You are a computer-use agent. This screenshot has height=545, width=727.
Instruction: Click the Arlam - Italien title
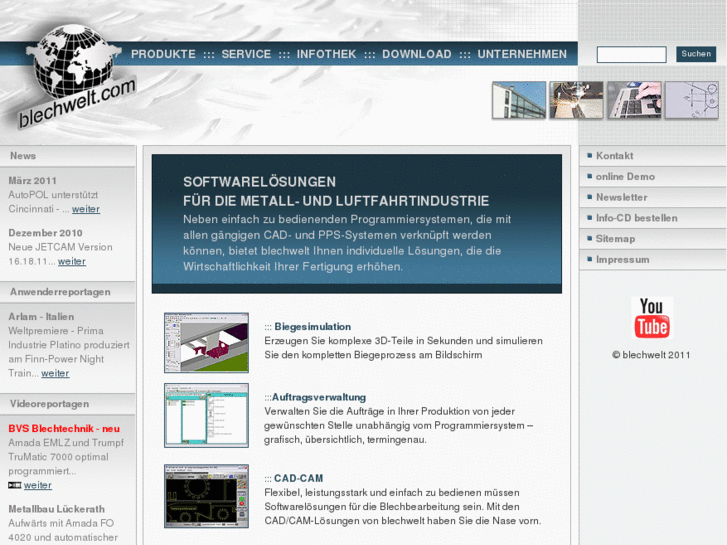click(x=41, y=317)
